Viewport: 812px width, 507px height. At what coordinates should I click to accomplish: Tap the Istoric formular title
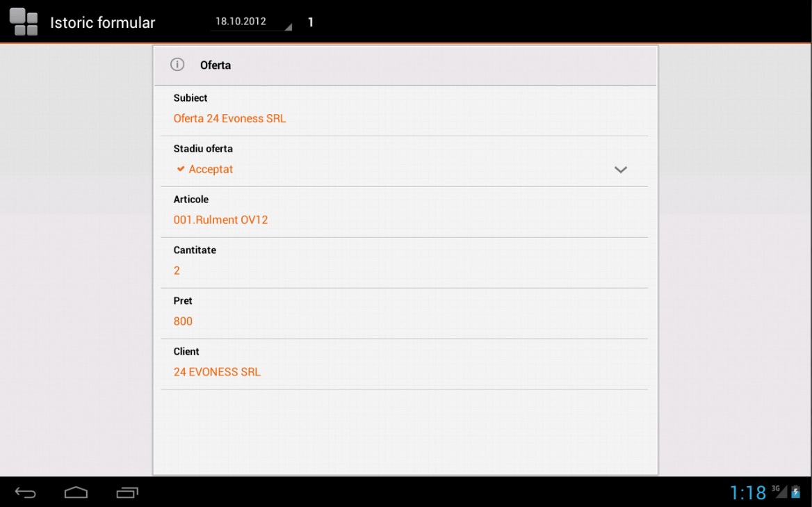coord(102,22)
